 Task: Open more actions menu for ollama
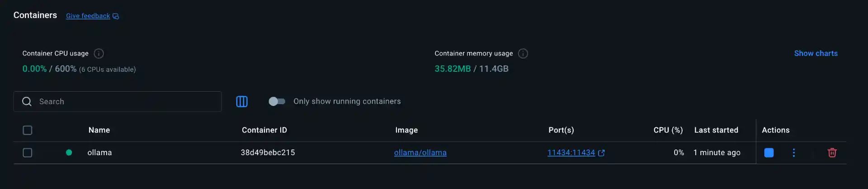pos(794,153)
